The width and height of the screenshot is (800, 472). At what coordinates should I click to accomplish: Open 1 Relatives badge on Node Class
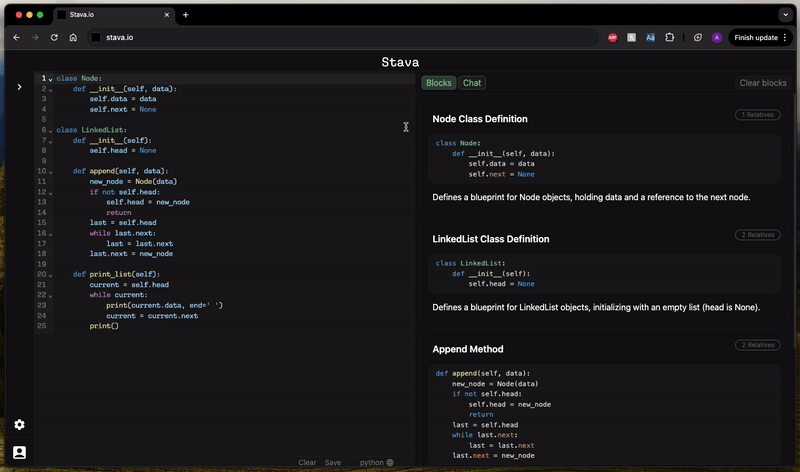[757, 115]
